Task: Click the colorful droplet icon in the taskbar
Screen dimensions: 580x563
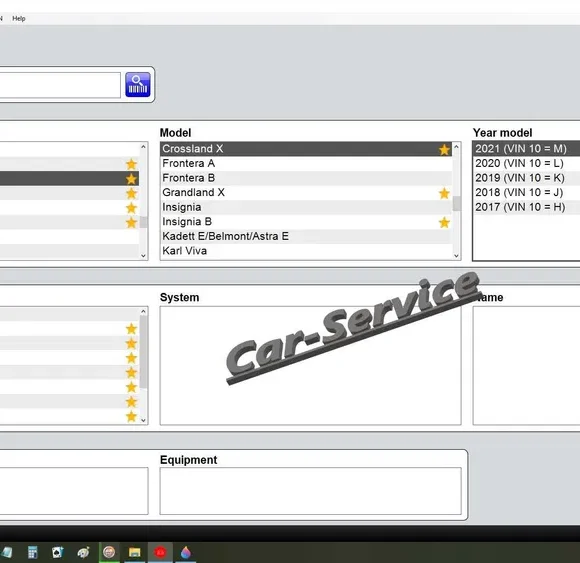Action: pyautogui.click(x=186, y=552)
